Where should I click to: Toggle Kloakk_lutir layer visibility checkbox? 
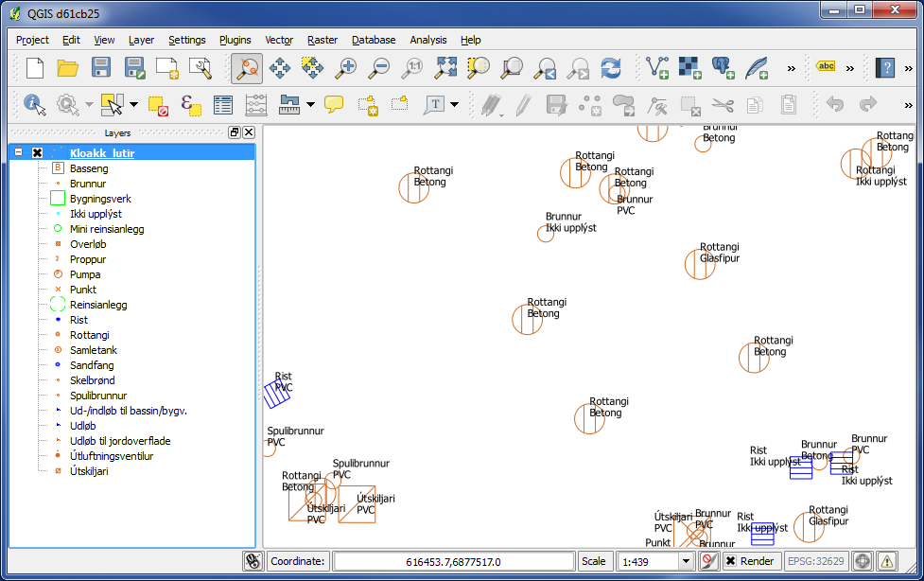(x=37, y=152)
